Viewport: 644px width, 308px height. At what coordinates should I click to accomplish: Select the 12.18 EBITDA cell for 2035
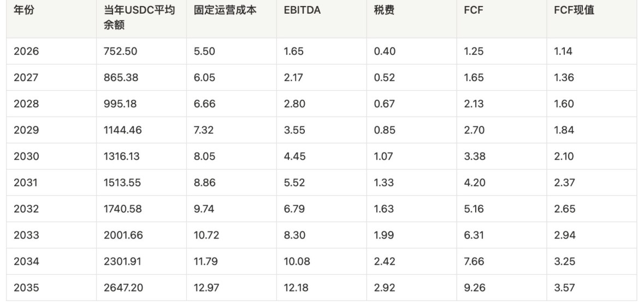296,288
